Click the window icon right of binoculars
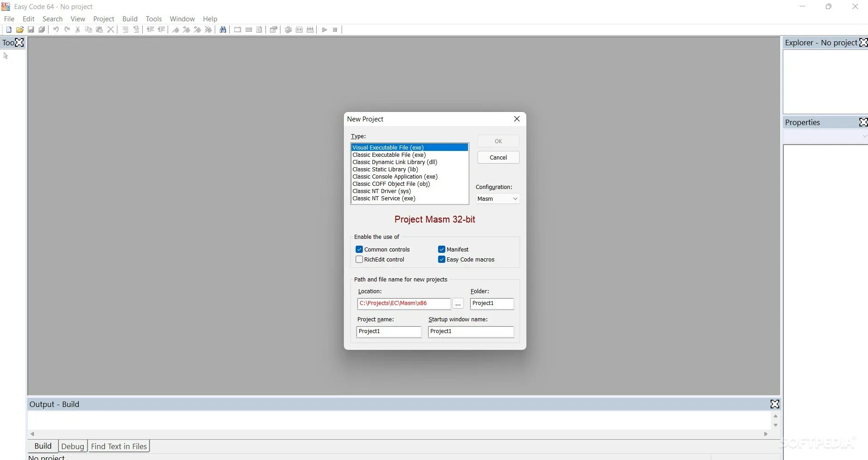Screen dimensions: 868x460 pyautogui.click(x=237, y=30)
